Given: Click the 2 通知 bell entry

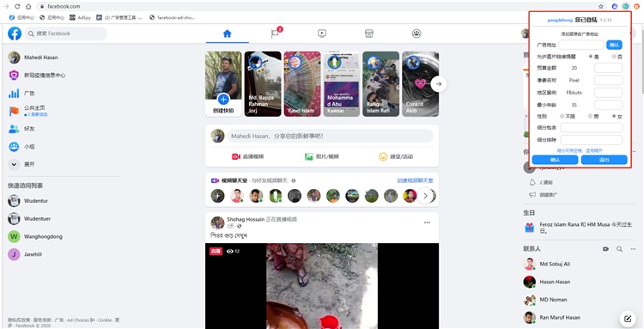Looking at the screenshot, I should tap(541, 182).
